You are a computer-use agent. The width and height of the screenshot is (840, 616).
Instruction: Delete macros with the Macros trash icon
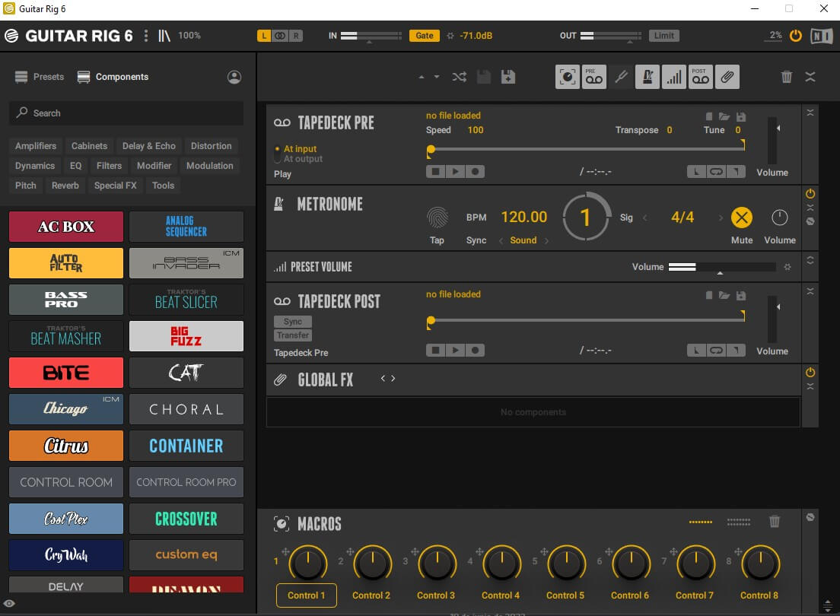click(775, 521)
